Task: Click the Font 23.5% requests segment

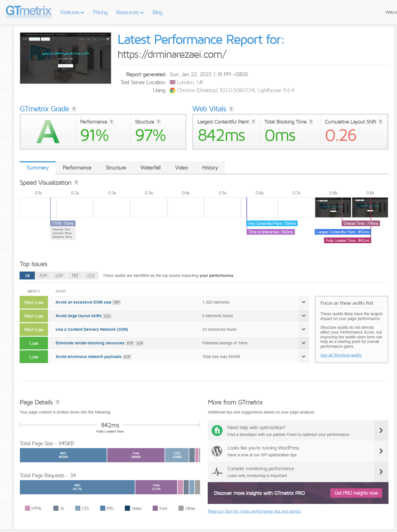Action: pos(156,487)
